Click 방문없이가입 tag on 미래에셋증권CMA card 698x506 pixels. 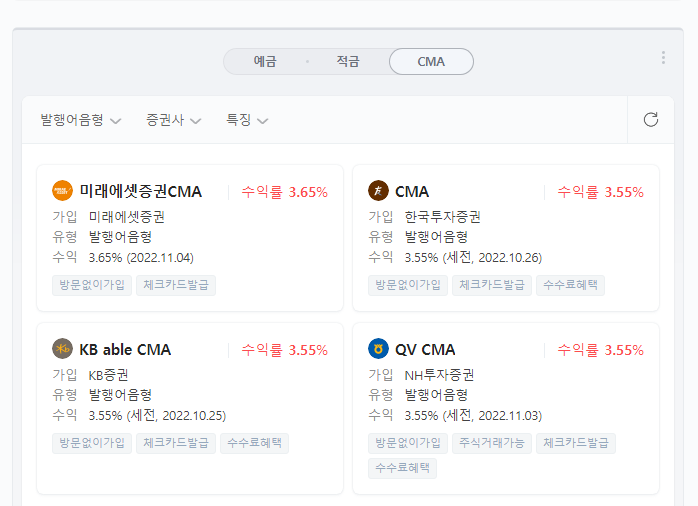[x=92, y=285]
